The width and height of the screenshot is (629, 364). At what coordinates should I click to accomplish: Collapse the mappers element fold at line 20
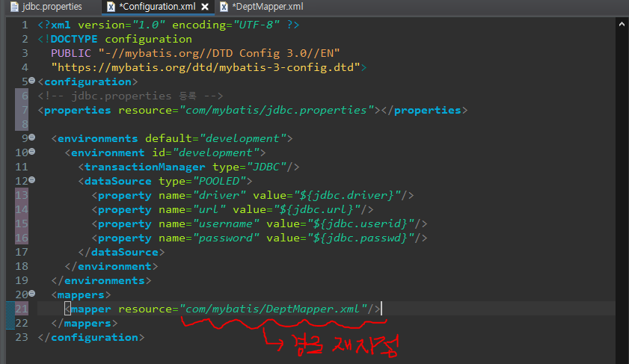pyautogui.click(x=32, y=294)
